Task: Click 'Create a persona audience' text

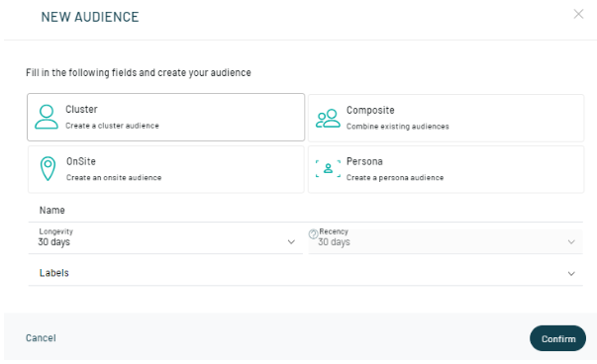Action: tap(395, 178)
